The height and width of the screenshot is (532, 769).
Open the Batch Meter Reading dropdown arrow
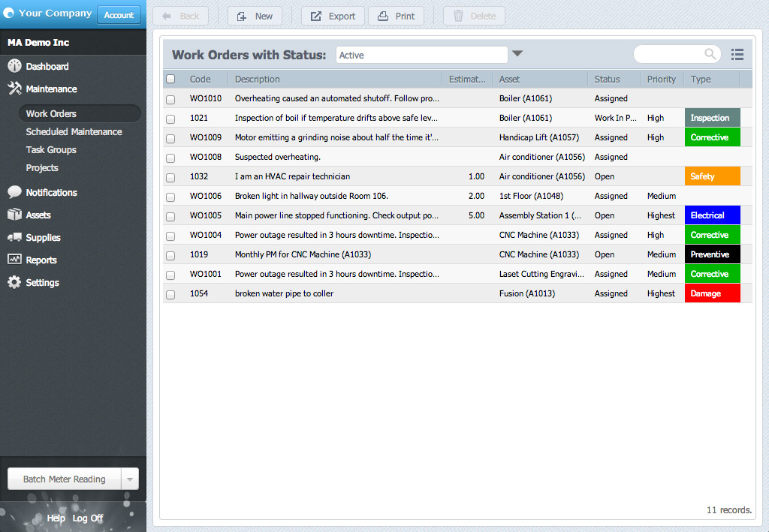click(130, 479)
